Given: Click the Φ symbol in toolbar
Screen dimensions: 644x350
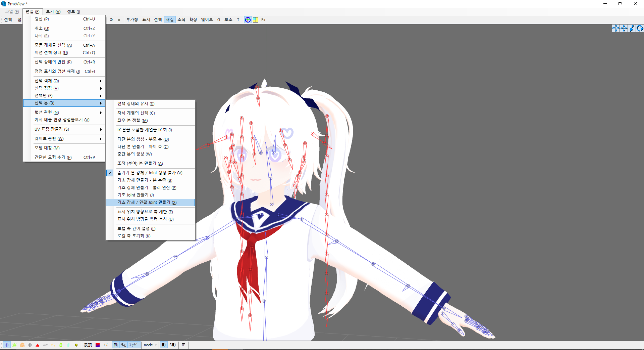Looking at the screenshot, I should (111, 20).
